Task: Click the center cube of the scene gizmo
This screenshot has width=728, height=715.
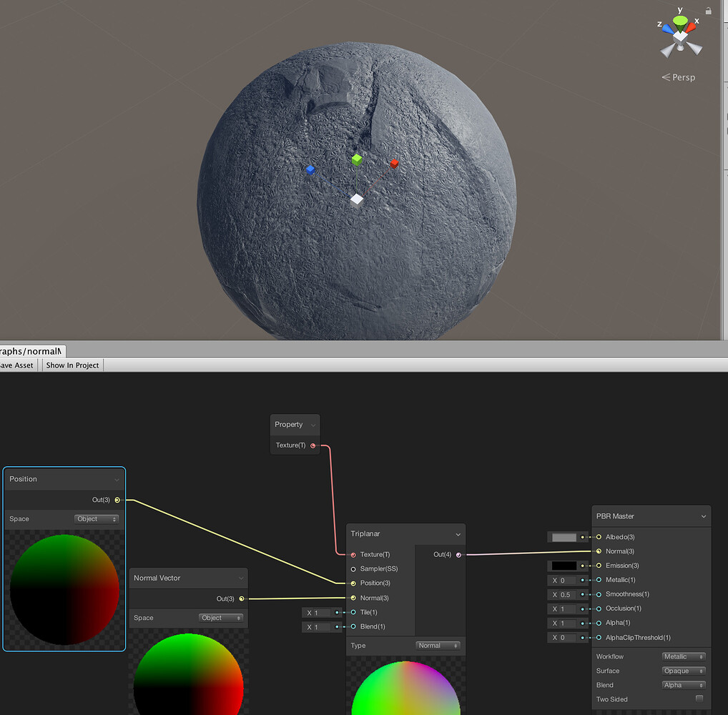Action: tap(680, 37)
